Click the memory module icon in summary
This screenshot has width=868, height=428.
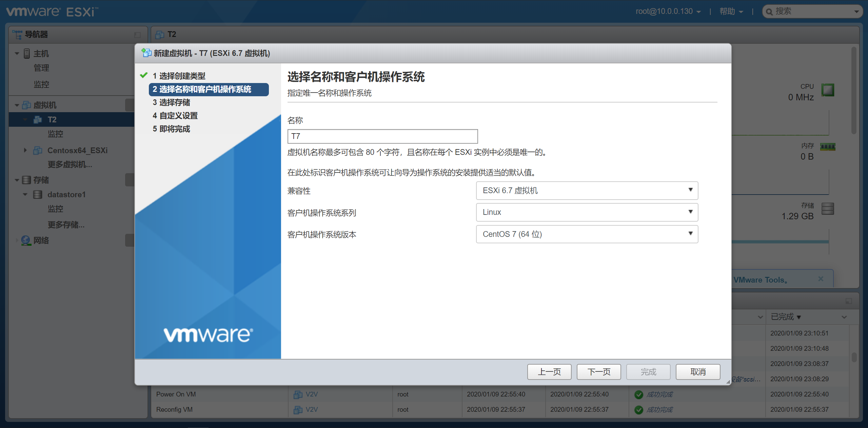[828, 147]
